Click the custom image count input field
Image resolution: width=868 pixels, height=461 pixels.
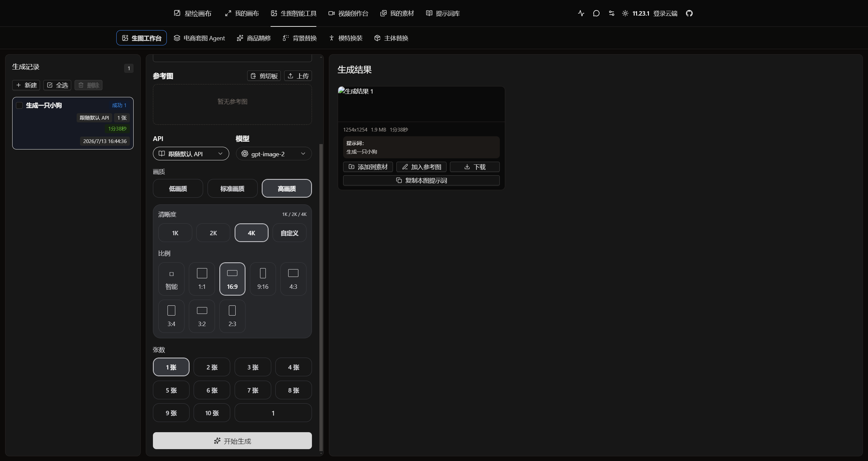pyautogui.click(x=273, y=413)
